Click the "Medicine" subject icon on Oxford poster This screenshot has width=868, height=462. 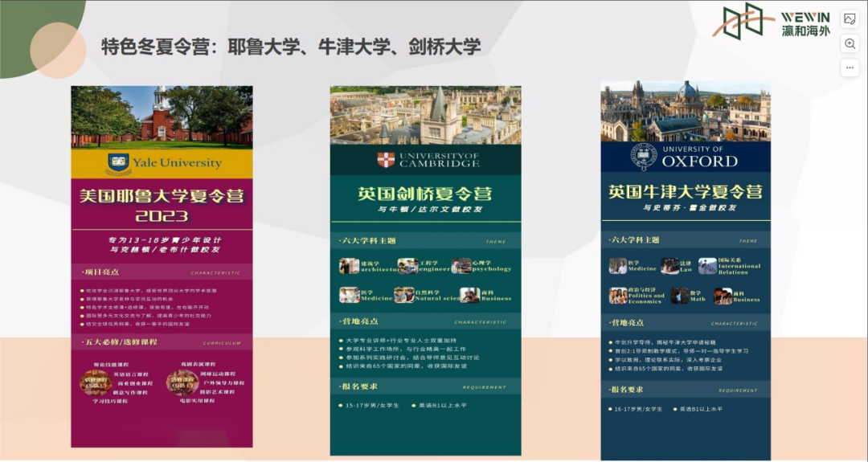(x=618, y=266)
